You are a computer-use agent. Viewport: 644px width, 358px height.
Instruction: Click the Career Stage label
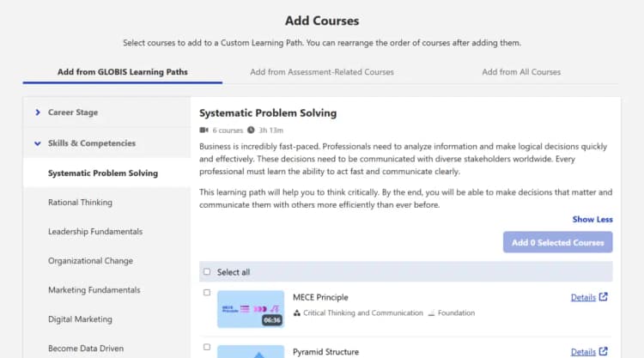coord(73,112)
